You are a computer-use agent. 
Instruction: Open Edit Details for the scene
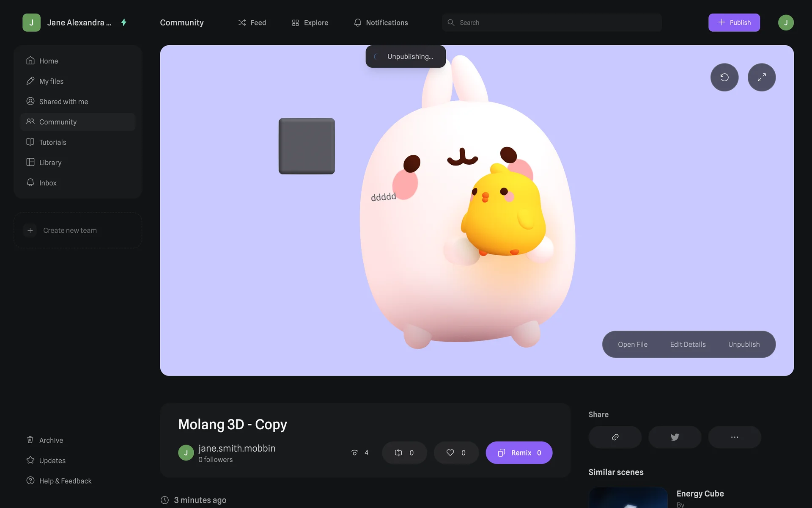pos(688,344)
